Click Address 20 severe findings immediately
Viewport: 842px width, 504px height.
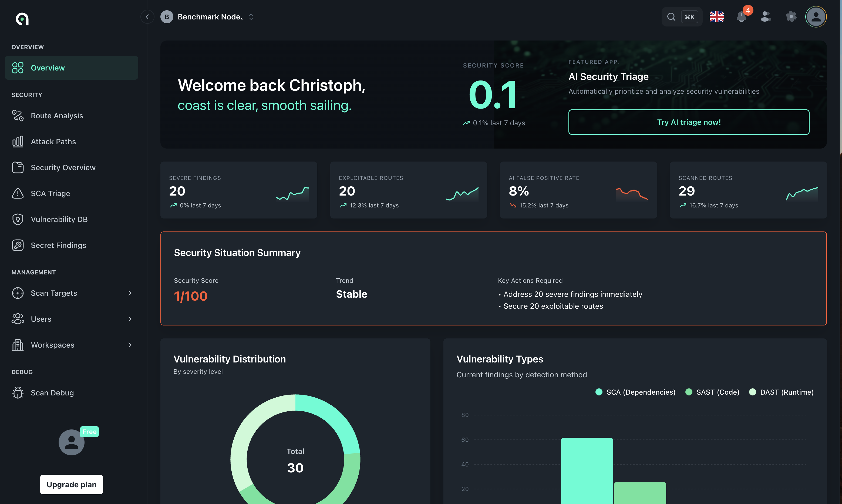click(573, 294)
